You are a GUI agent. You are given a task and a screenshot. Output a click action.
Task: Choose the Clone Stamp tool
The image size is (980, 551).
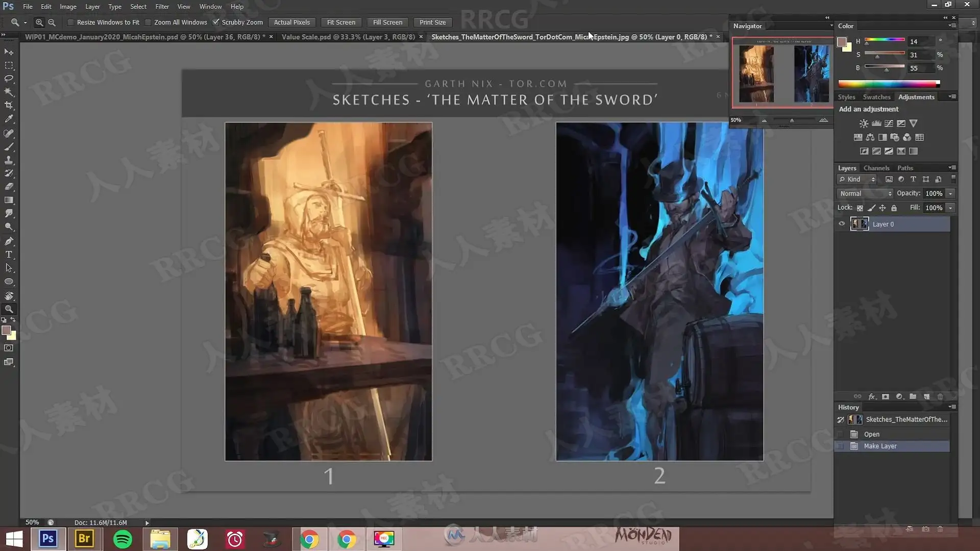coord(9,160)
